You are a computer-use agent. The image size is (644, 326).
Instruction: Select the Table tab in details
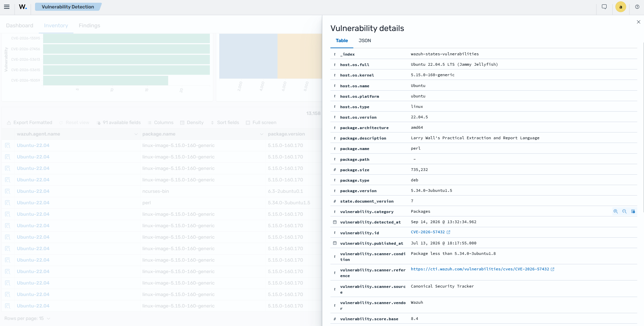point(342,40)
